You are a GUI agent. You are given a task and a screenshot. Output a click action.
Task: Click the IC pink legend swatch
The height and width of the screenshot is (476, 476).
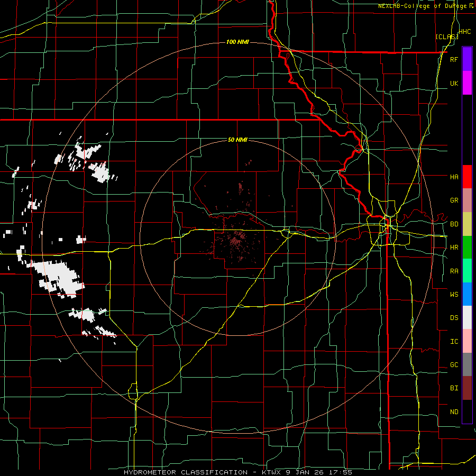[x=467, y=341]
